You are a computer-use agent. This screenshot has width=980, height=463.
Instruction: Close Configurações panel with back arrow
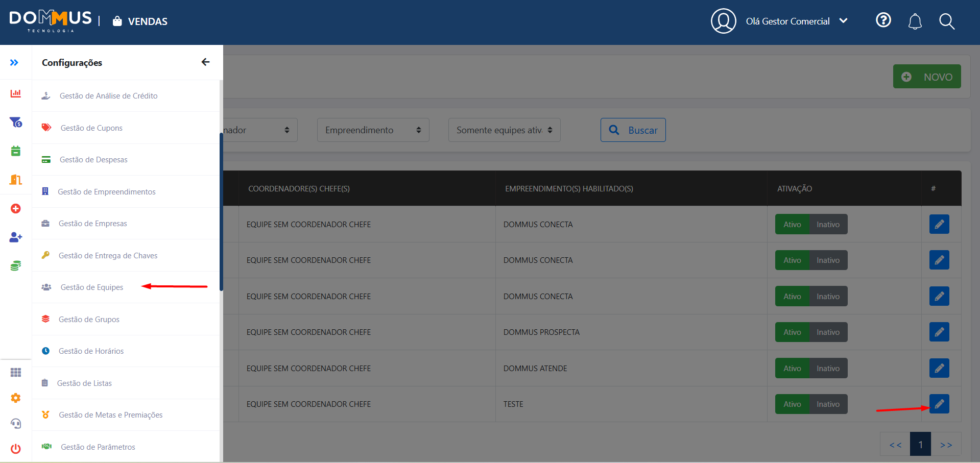pos(205,62)
